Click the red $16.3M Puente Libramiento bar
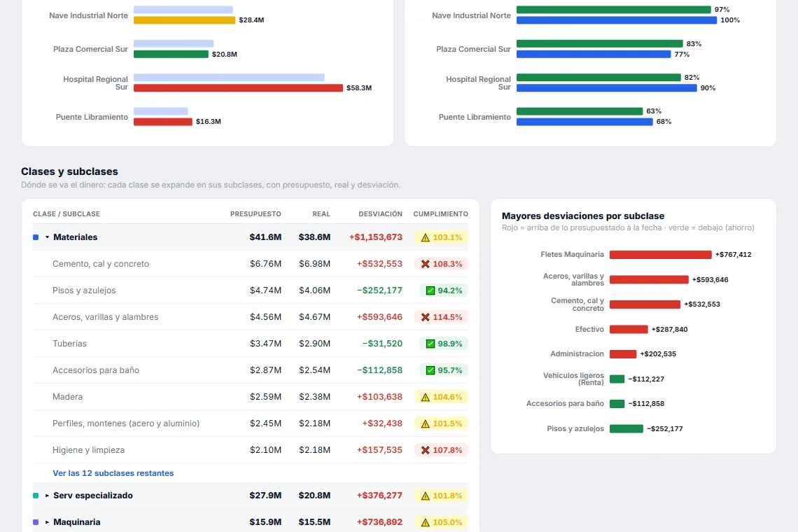Image resolution: width=798 pixels, height=532 pixels. (163, 122)
